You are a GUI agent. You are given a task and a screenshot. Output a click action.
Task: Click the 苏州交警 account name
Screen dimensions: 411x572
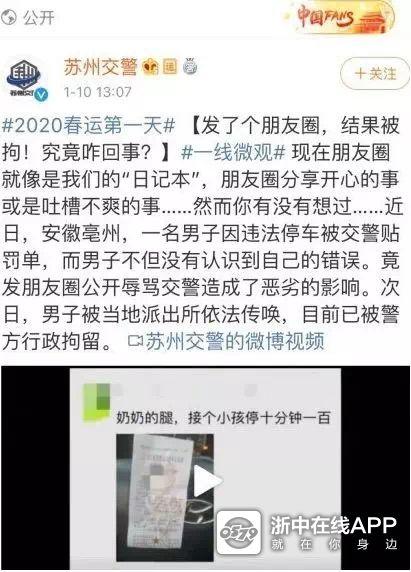click(100, 67)
